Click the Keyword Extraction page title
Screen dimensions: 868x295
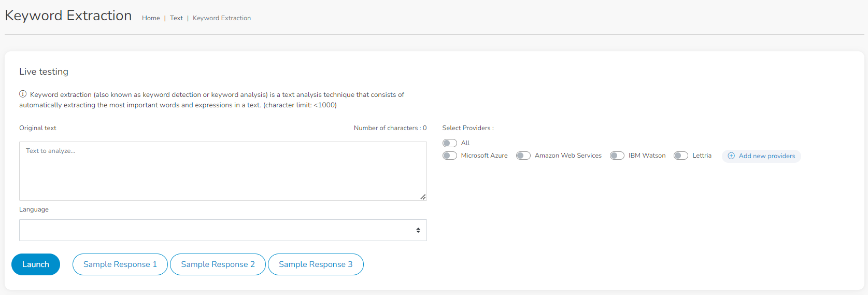68,16
